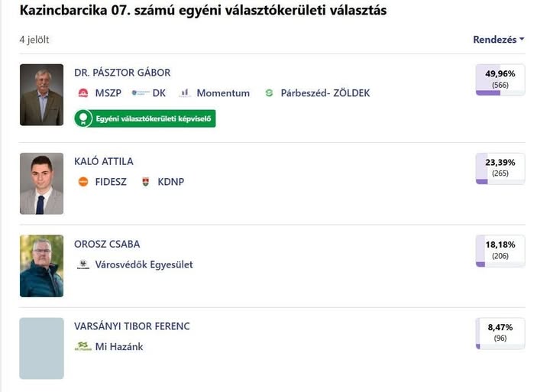
Task: Click Orosz Csaba's portrait photo
Action: pyautogui.click(x=41, y=266)
